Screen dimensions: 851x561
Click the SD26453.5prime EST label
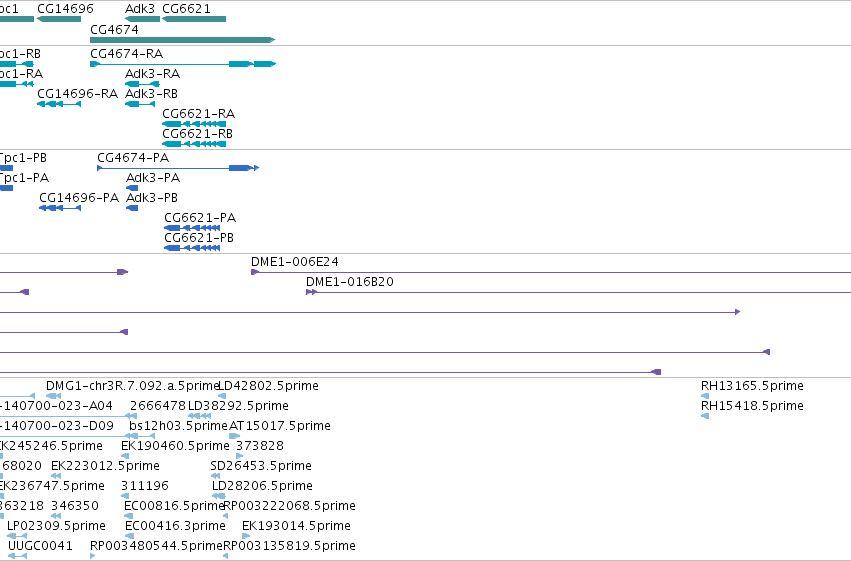coord(261,467)
